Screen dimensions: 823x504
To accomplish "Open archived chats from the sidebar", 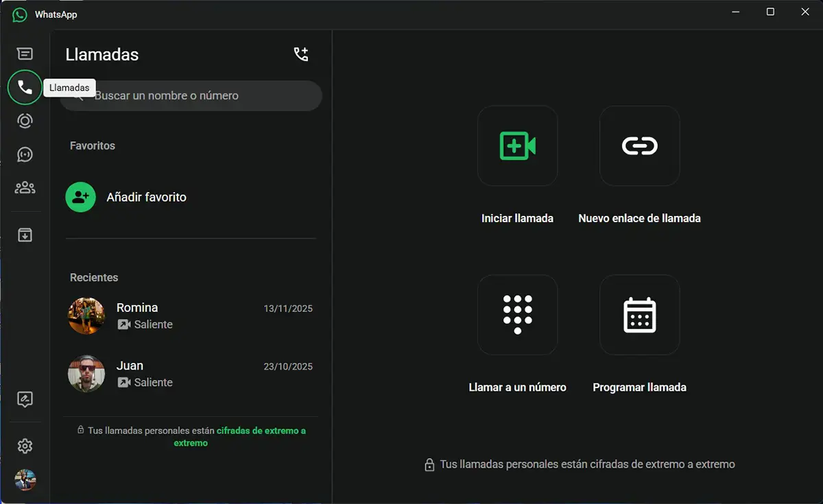I will coord(25,235).
